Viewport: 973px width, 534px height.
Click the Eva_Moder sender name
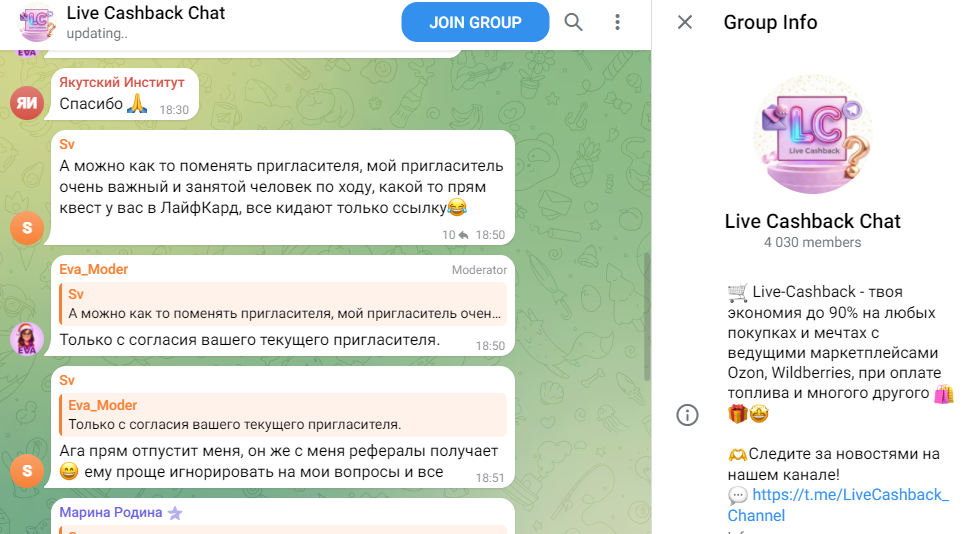94,269
